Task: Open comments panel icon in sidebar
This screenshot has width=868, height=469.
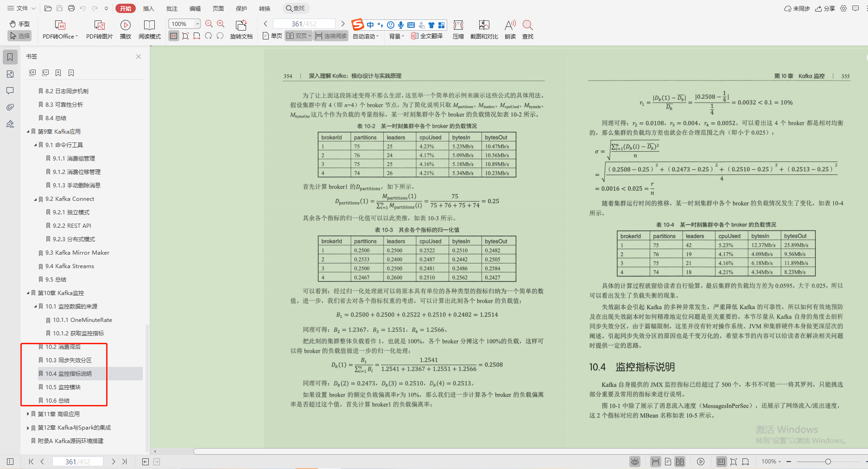Action: pos(10,90)
